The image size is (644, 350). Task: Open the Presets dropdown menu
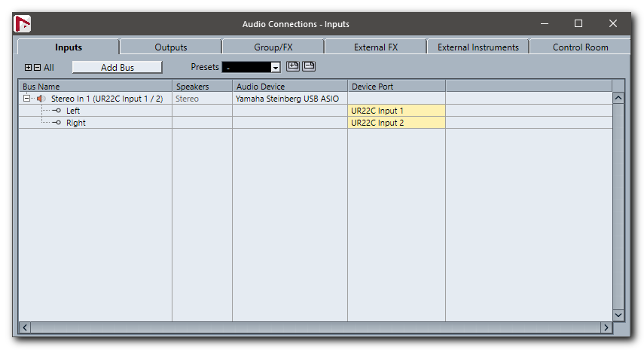275,68
